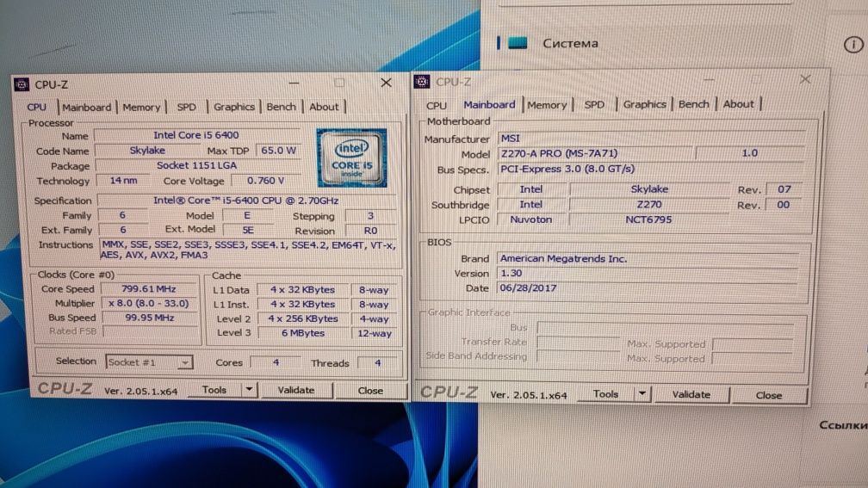Click the 14 nm technology value
The width and height of the screenshot is (868, 488).
(123, 181)
